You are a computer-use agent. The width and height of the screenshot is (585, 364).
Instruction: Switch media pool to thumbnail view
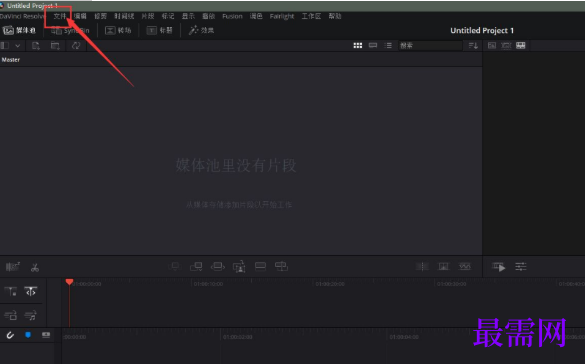[x=358, y=46]
